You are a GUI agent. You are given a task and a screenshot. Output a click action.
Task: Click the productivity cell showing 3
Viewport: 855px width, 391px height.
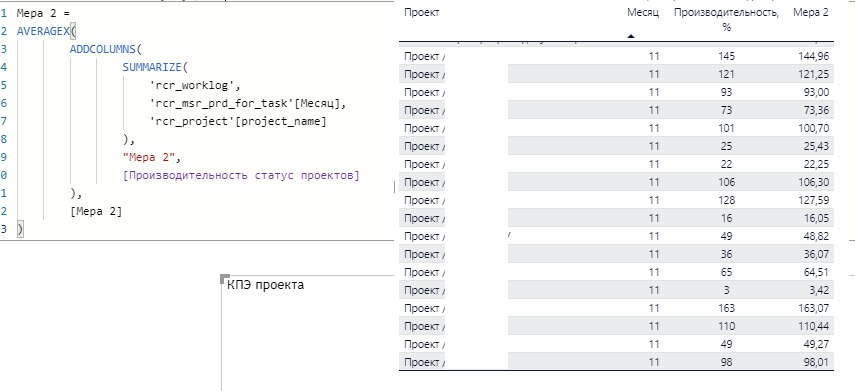pyautogui.click(x=726, y=290)
